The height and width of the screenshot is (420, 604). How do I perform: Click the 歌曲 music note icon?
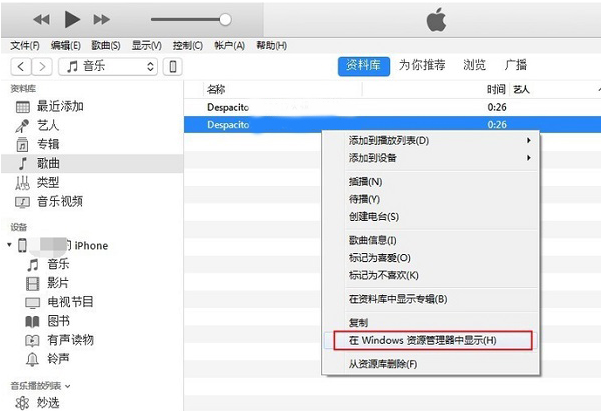(x=23, y=164)
